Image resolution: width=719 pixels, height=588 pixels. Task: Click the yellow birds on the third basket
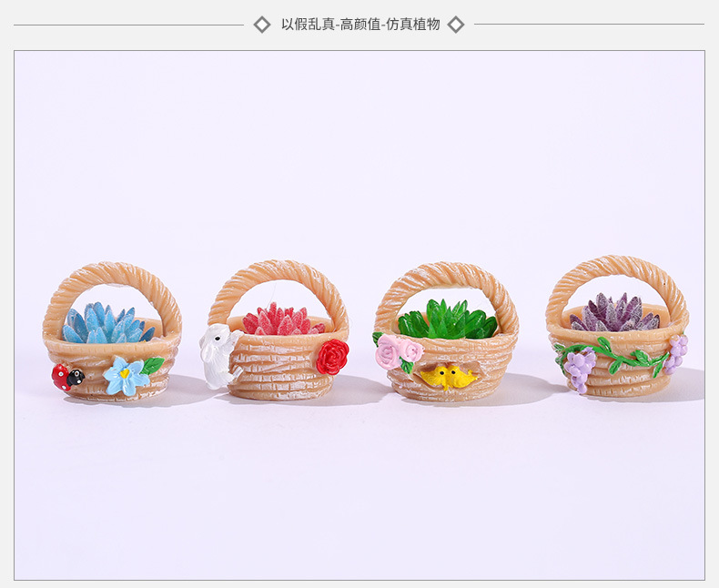[447, 377]
